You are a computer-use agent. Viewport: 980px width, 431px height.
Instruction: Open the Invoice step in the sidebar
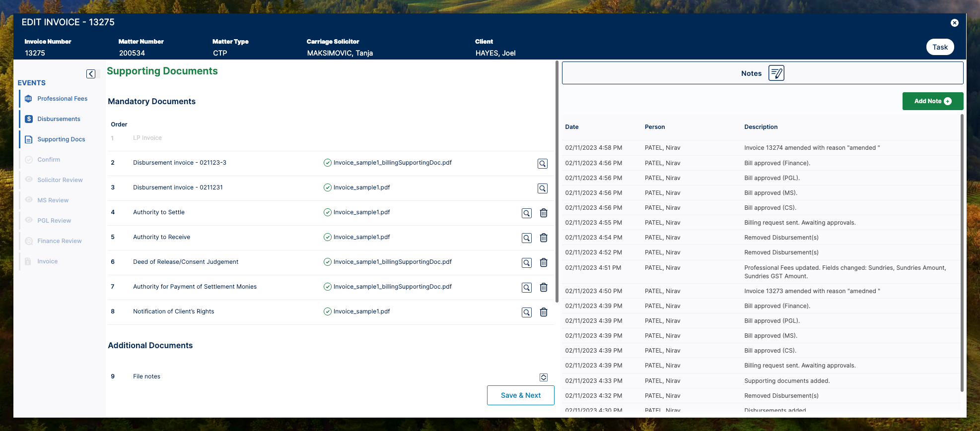tap(47, 261)
